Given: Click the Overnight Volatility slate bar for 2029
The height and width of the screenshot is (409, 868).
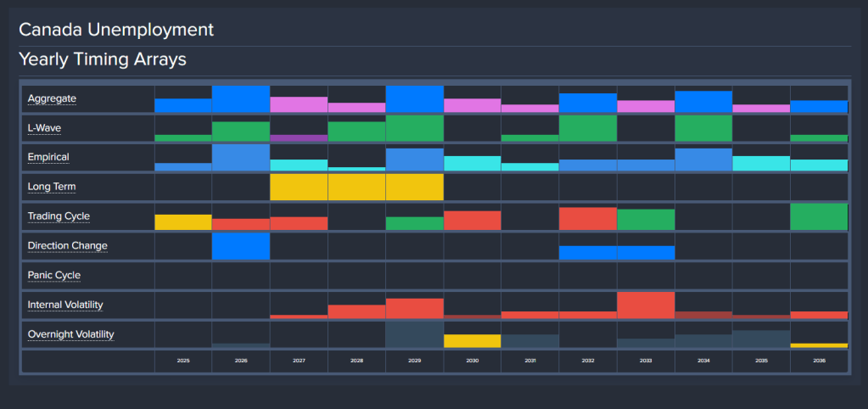Looking at the screenshot, I should (415, 334).
